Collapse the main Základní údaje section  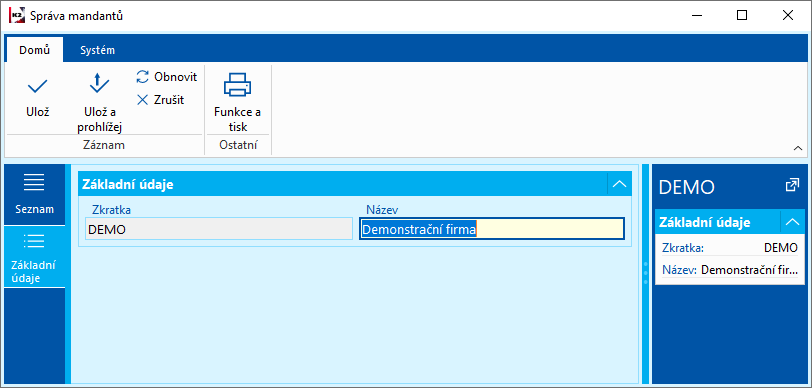coord(619,184)
